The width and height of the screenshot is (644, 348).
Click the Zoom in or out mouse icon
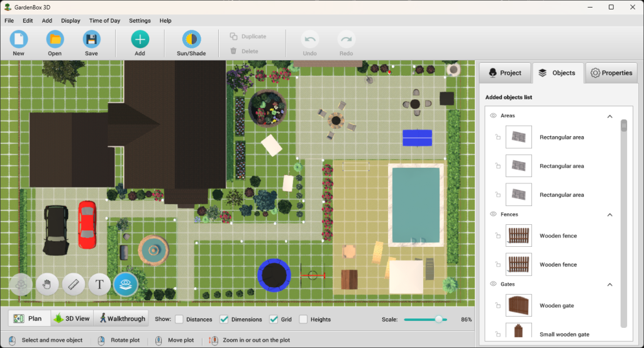(213, 340)
